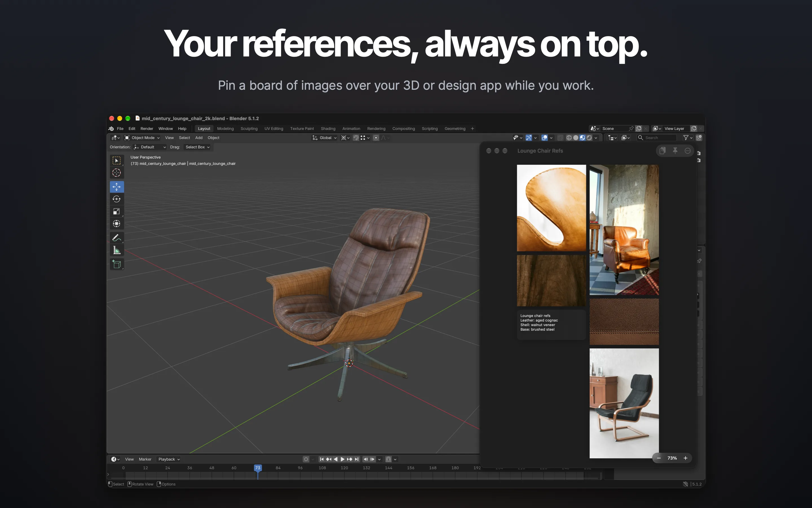
Task: Toggle viewport gizmos display
Action: 529,138
